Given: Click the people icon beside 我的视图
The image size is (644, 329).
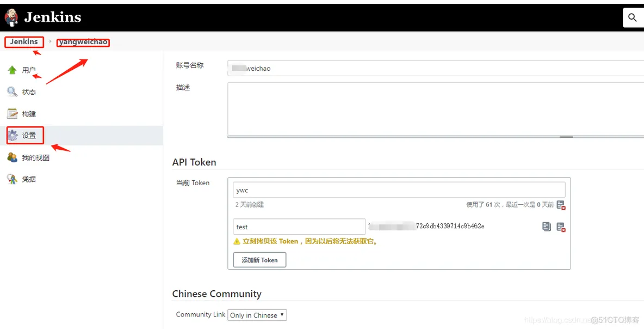Looking at the screenshot, I should pos(12,157).
